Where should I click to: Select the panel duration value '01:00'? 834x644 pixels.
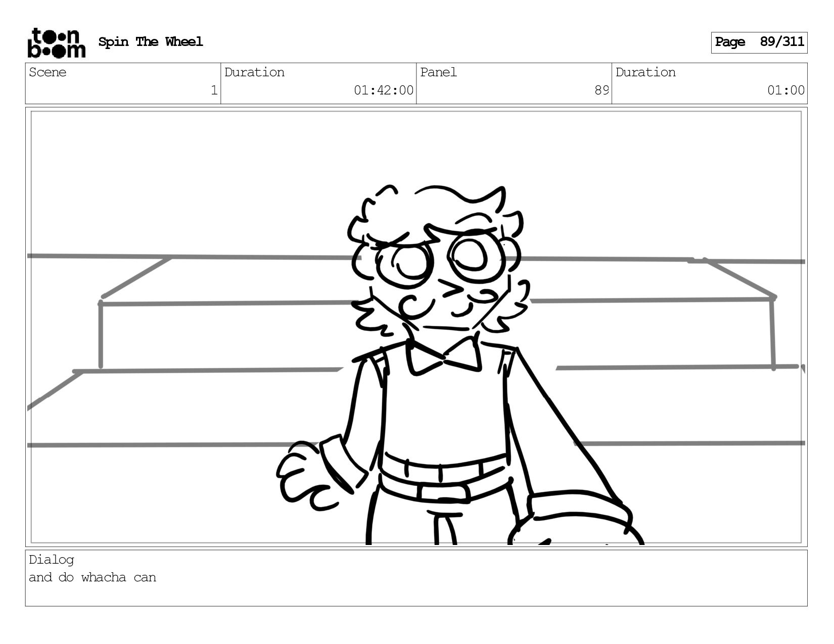[x=786, y=90]
